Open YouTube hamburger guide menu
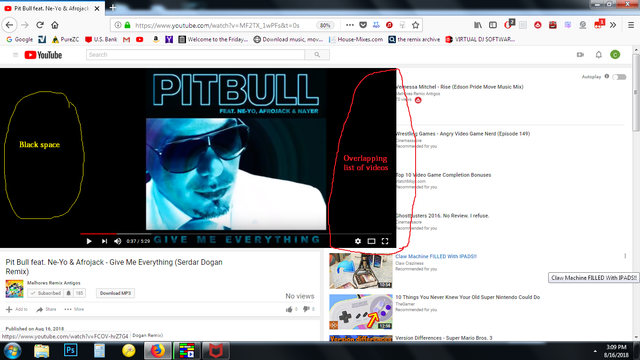Viewport: 640px width, 360px height. (x=16, y=55)
